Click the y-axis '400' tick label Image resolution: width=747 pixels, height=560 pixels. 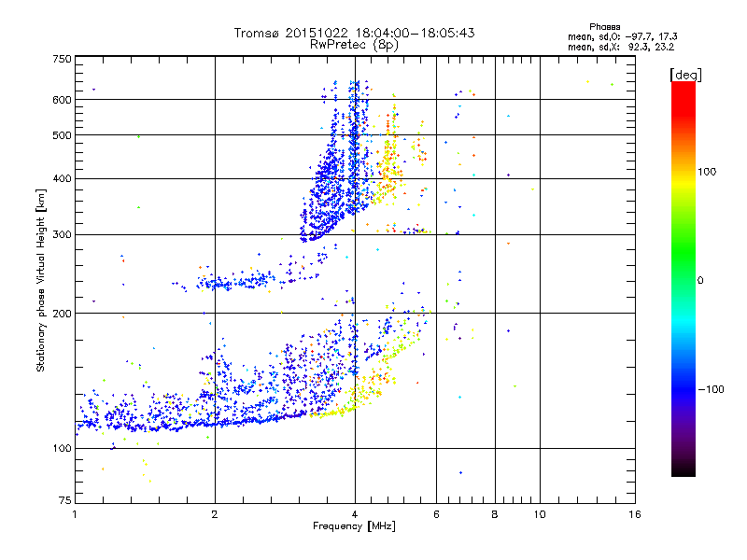(x=62, y=179)
